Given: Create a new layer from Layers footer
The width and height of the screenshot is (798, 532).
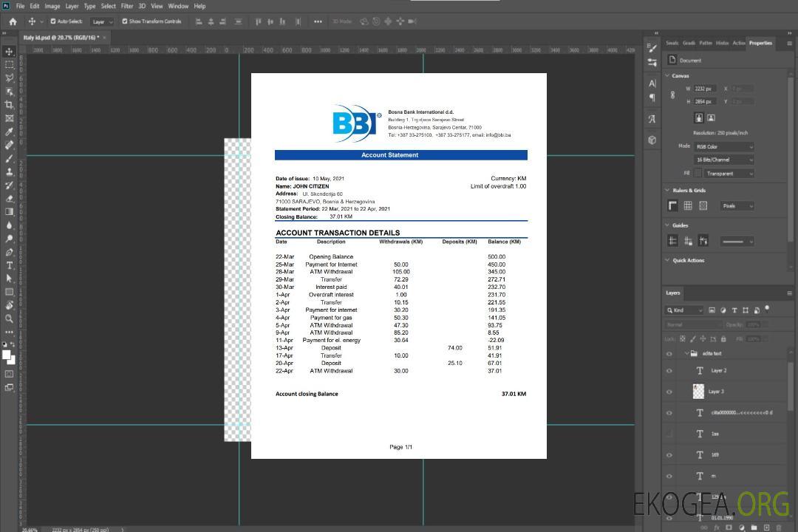Looking at the screenshot, I should (766, 528).
